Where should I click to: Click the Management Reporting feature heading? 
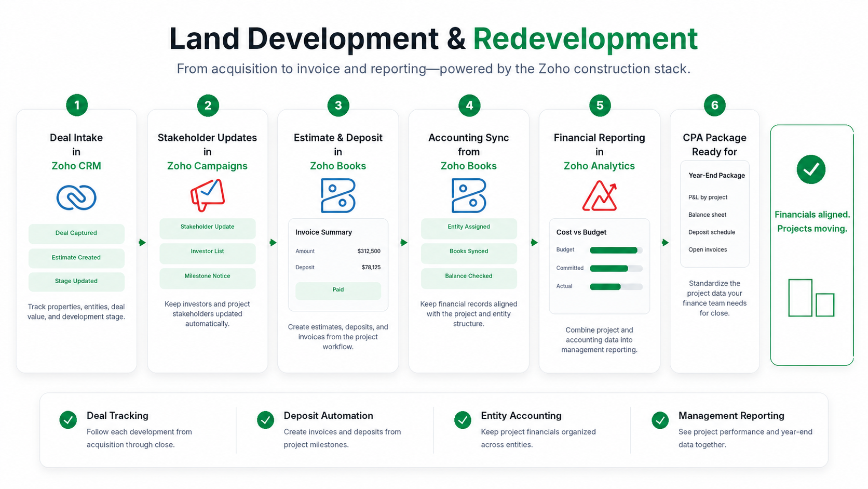pos(731,416)
